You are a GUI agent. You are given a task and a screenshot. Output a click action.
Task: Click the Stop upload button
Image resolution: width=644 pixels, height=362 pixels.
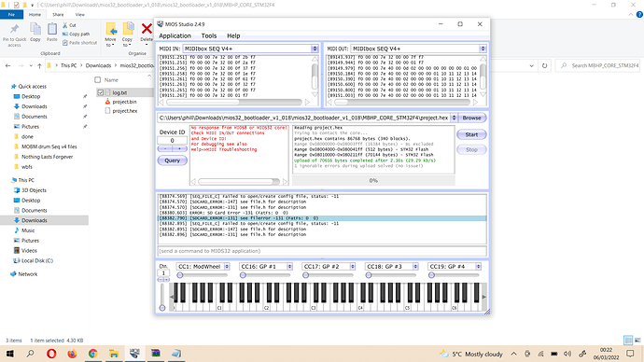point(471,150)
